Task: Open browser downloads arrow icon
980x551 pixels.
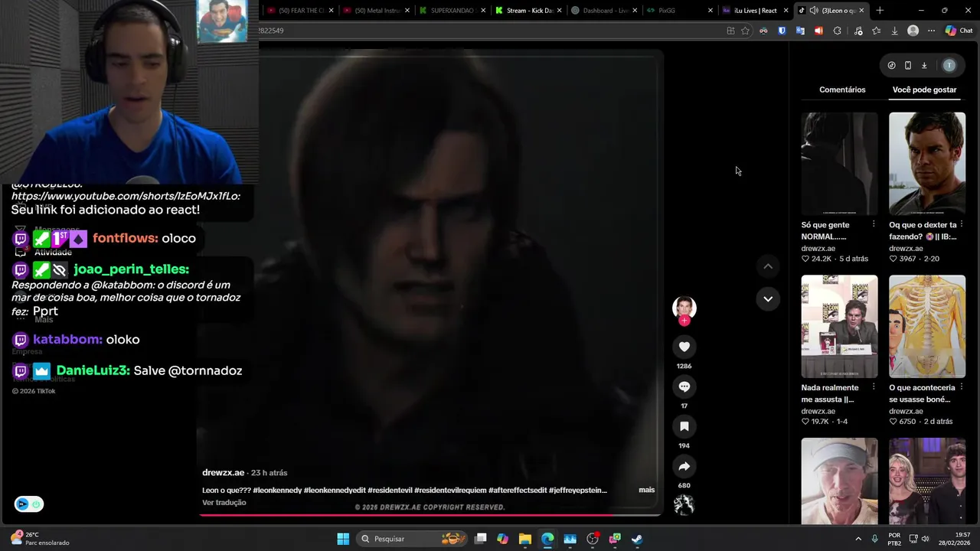Action: tap(894, 31)
